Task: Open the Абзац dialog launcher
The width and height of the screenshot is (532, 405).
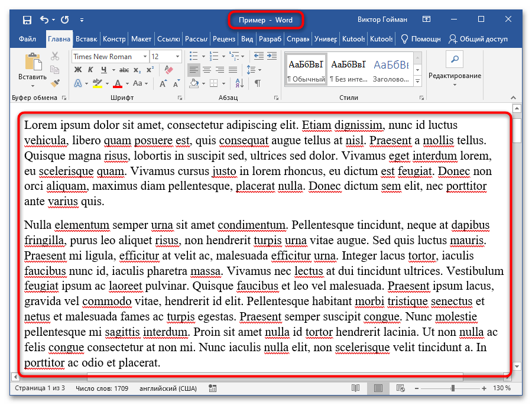Action: 276,98
